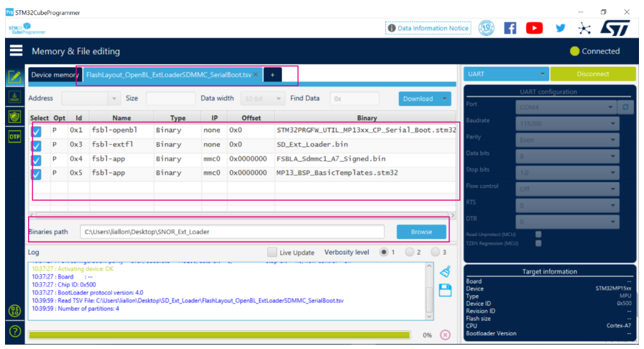Click the Download button
This screenshot has height=349, width=644.
[x=418, y=99]
